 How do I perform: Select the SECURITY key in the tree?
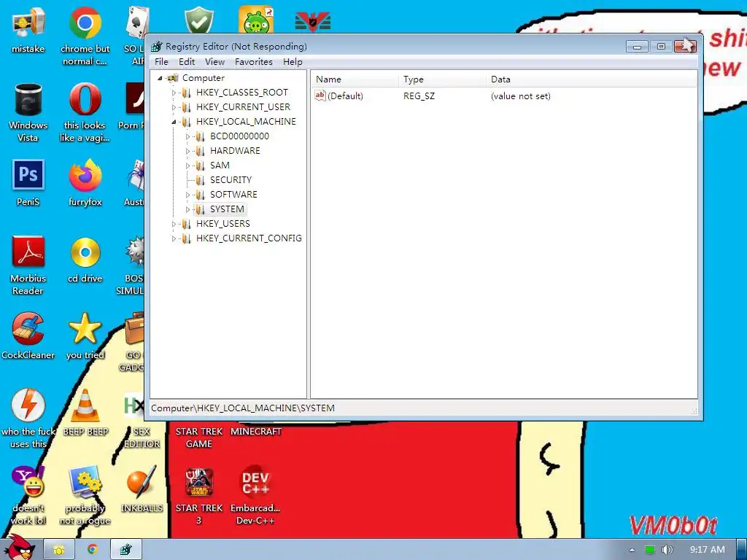tap(231, 180)
